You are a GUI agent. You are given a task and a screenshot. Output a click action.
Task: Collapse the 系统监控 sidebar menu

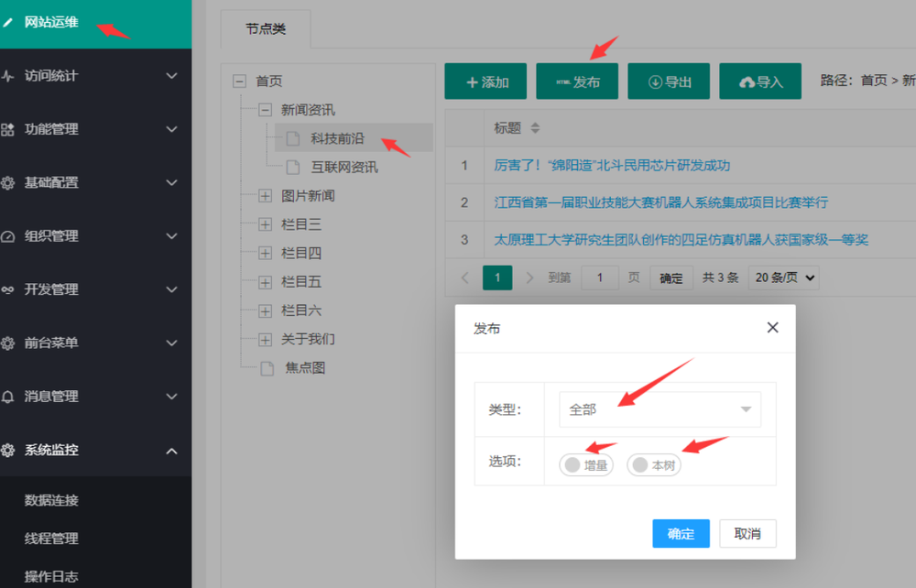click(x=171, y=450)
